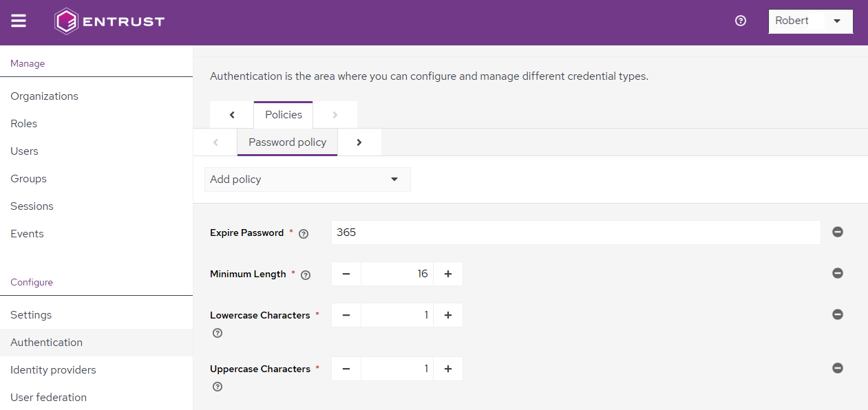The width and height of the screenshot is (868, 410).
Task: Show help for Lowercase Characters
Action: pyautogui.click(x=218, y=333)
